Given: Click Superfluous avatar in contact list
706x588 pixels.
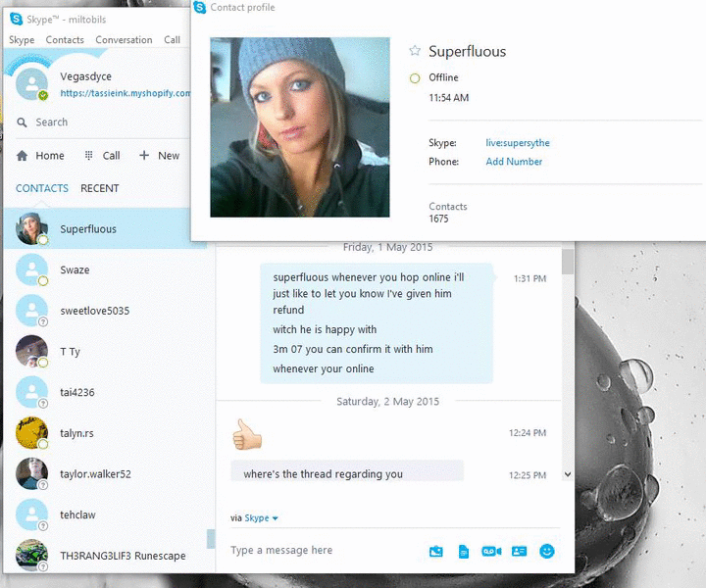Looking at the screenshot, I should tap(31, 228).
